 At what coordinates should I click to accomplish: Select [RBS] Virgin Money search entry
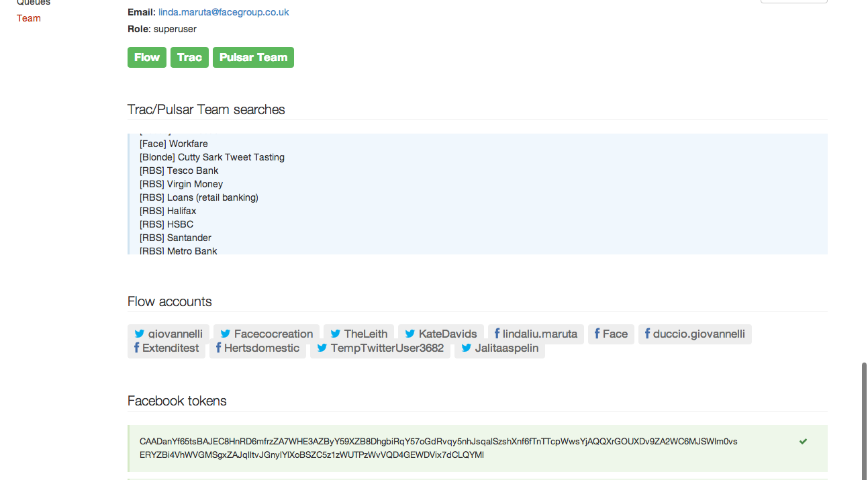tap(181, 184)
